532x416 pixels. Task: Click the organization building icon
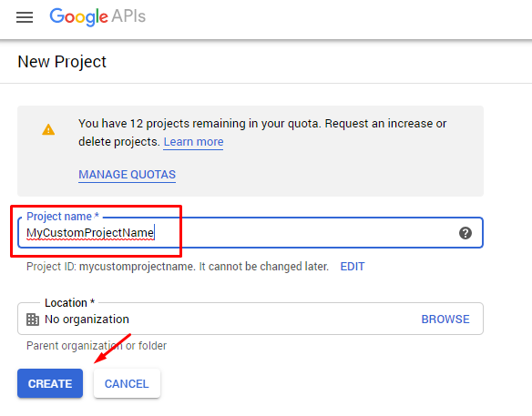point(33,320)
